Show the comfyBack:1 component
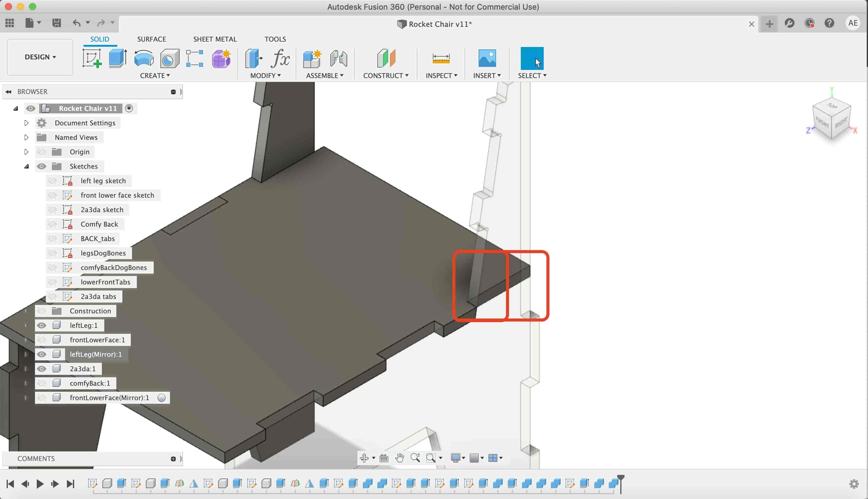This screenshot has width=868, height=499. [42, 383]
